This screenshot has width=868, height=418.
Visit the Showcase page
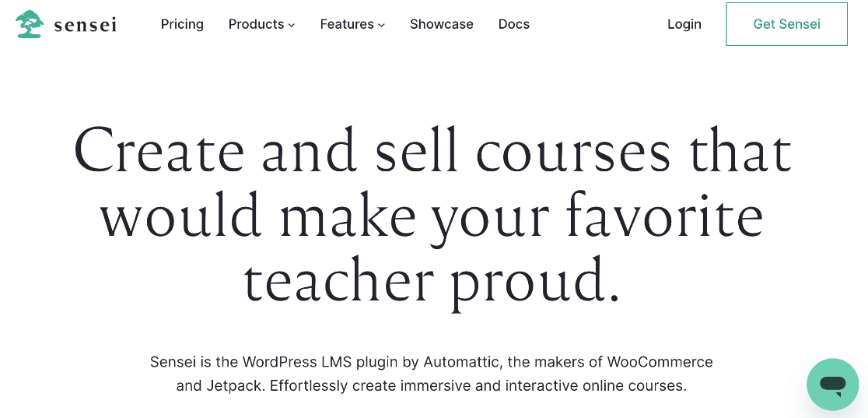[x=442, y=24]
